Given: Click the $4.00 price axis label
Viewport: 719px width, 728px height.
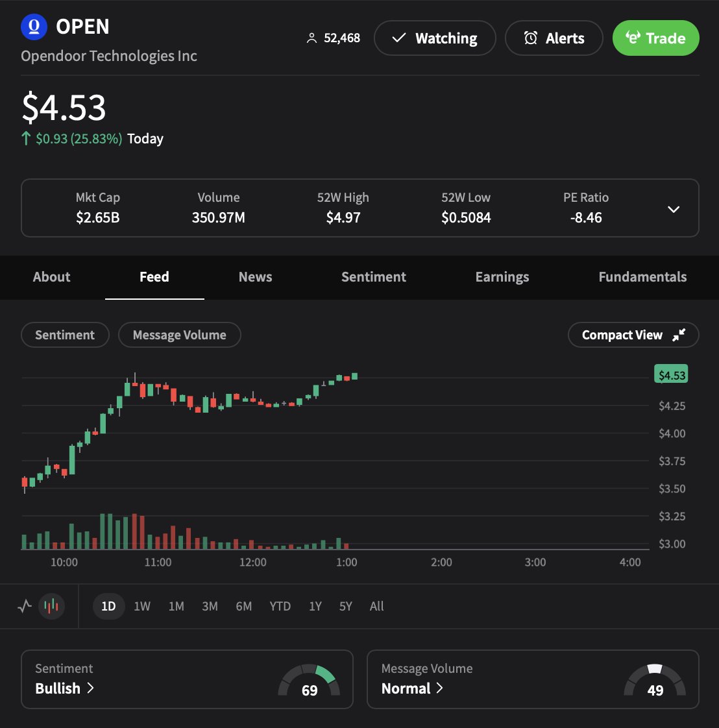Looking at the screenshot, I should tap(672, 433).
